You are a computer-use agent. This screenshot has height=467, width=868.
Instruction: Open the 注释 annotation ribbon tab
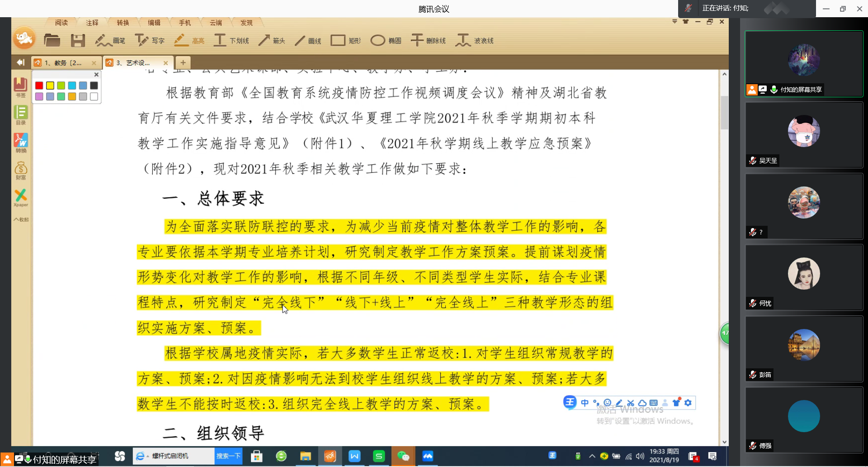(92, 23)
